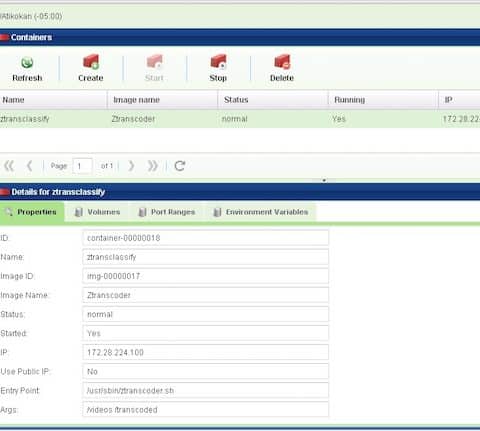The width and height of the screenshot is (480, 431).
Task: Open the Environment Variables tab
Action: click(260, 212)
